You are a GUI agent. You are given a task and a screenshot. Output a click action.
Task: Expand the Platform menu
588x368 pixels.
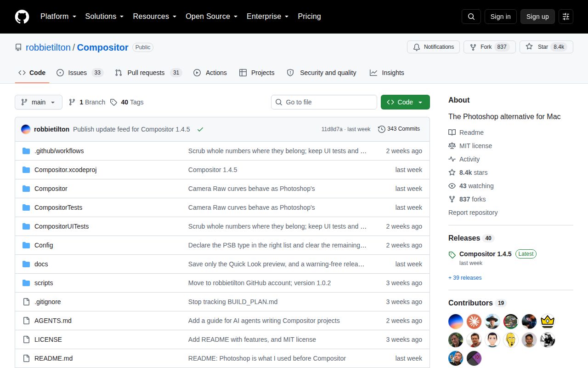[58, 16]
